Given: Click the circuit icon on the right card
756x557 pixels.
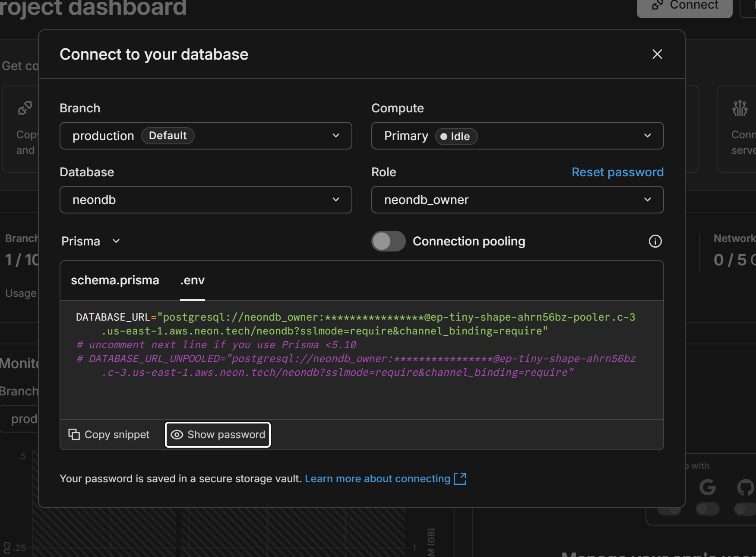Looking at the screenshot, I should pos(740,108).
